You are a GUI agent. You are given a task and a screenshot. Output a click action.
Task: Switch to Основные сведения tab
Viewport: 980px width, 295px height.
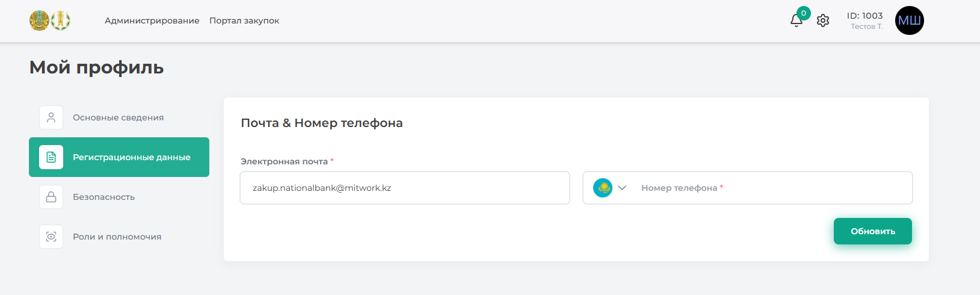118,117
